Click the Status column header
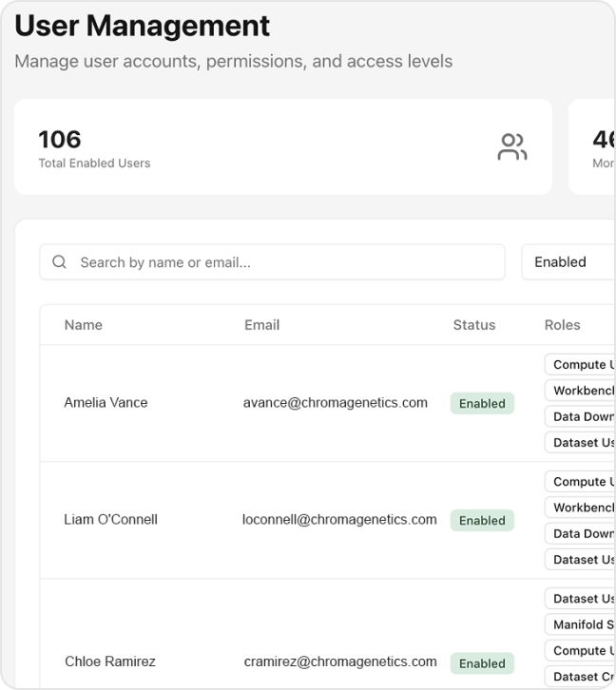Viewport: 616px width, 690px height. click(474, 325)
